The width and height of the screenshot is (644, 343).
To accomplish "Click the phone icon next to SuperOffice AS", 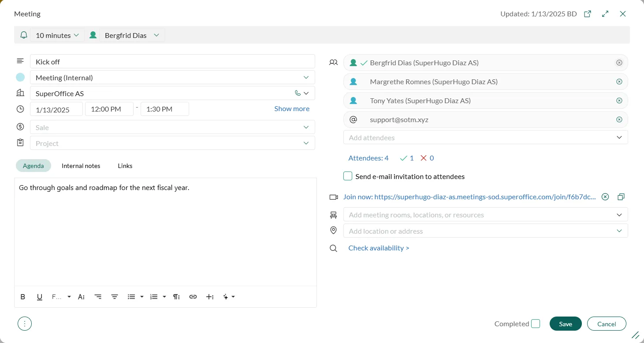I will click(x=298, y=93).
